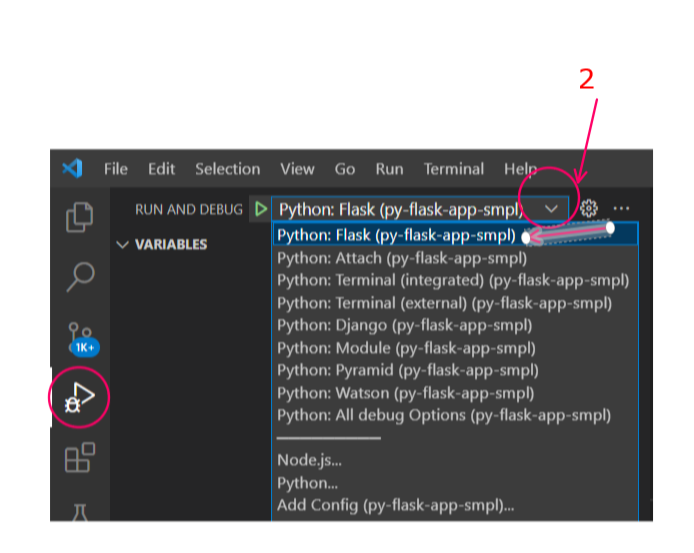Screen dimensions: 694x553
Task: Click the green Start Debugging arrow
Action: tap(261, 209)
